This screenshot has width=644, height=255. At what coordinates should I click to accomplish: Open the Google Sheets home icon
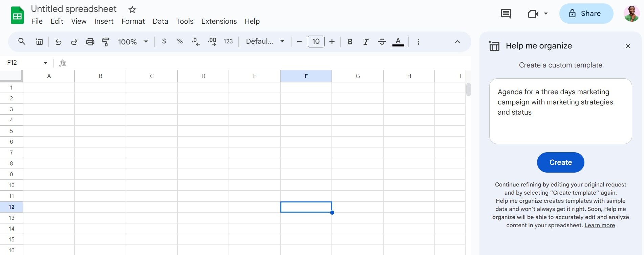point(17,15)
